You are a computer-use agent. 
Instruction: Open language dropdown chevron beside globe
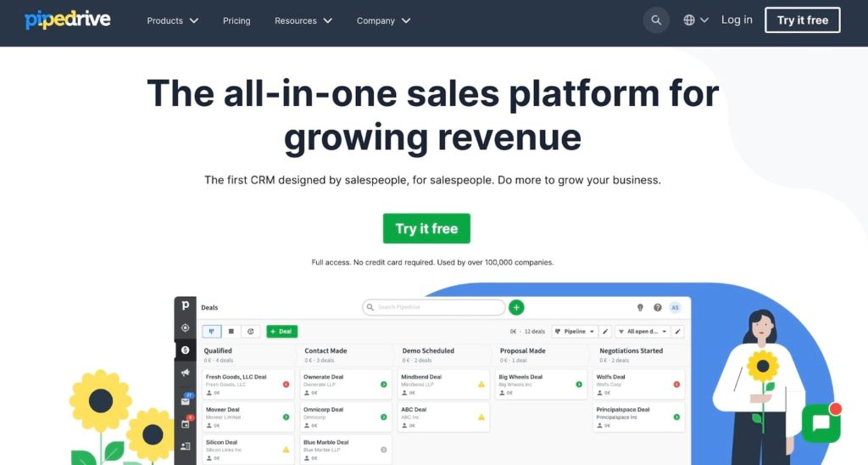[x=704, y=20]
